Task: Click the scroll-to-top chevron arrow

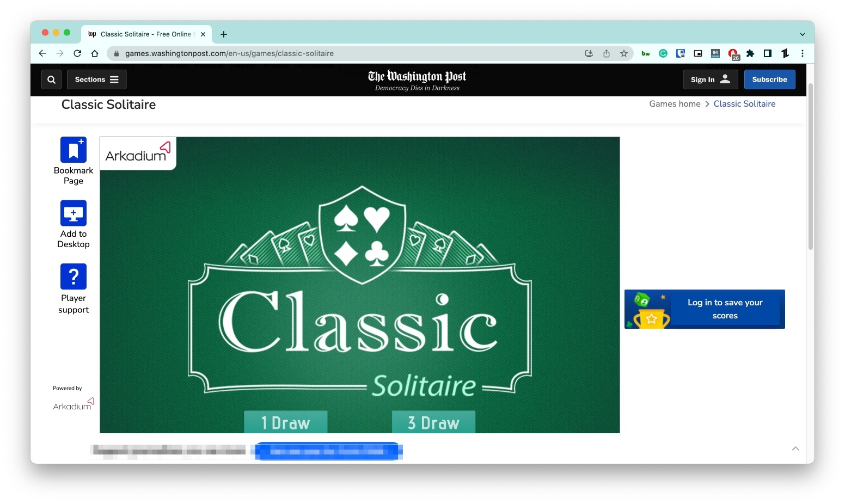Action: 795,448
